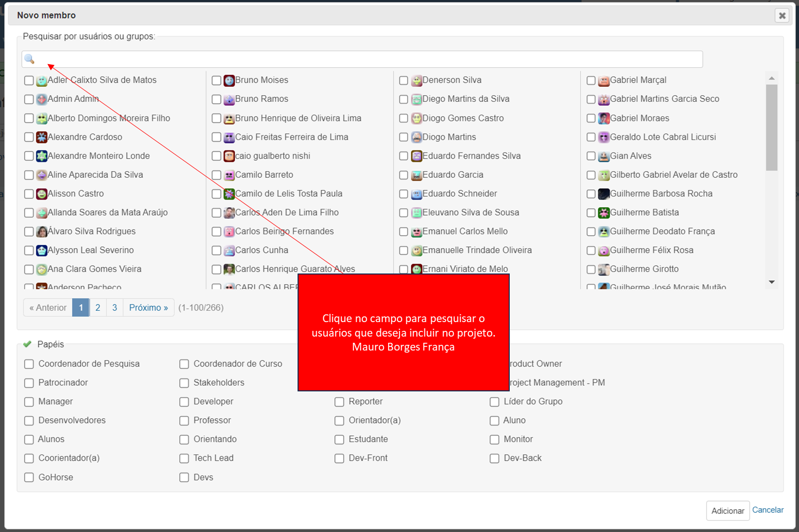Viewport: 799px width, 532px height.
Task: Tick the GoHorse role checkbox
Action: click(29, 478)
